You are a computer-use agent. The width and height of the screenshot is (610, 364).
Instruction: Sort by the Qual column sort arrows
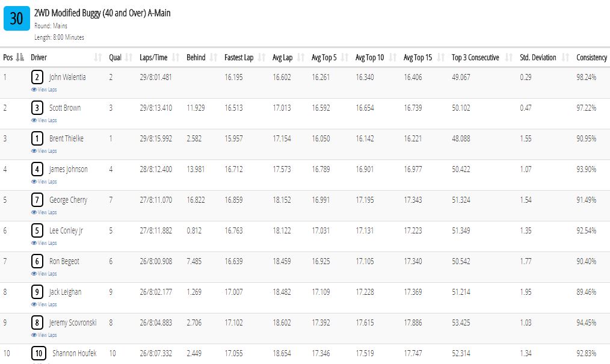(x=129, y=58)
